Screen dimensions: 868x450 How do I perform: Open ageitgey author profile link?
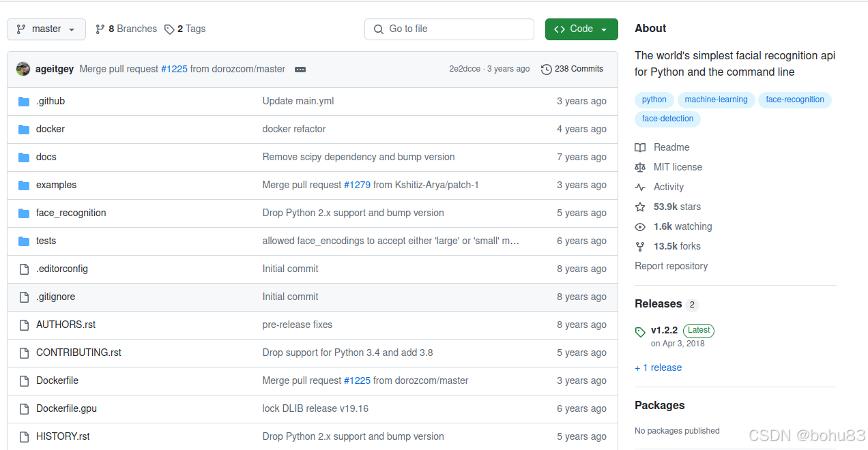coord(55,69)
